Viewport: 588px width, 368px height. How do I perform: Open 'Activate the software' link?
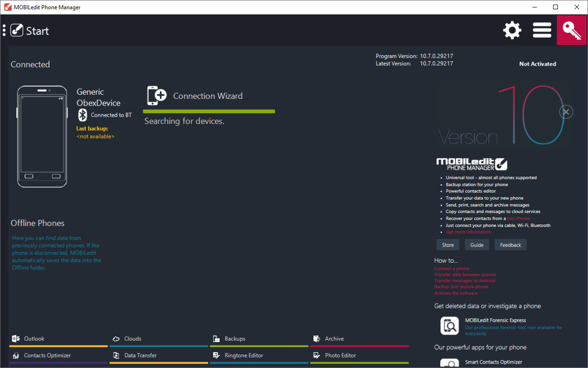[x=456, y=293]
